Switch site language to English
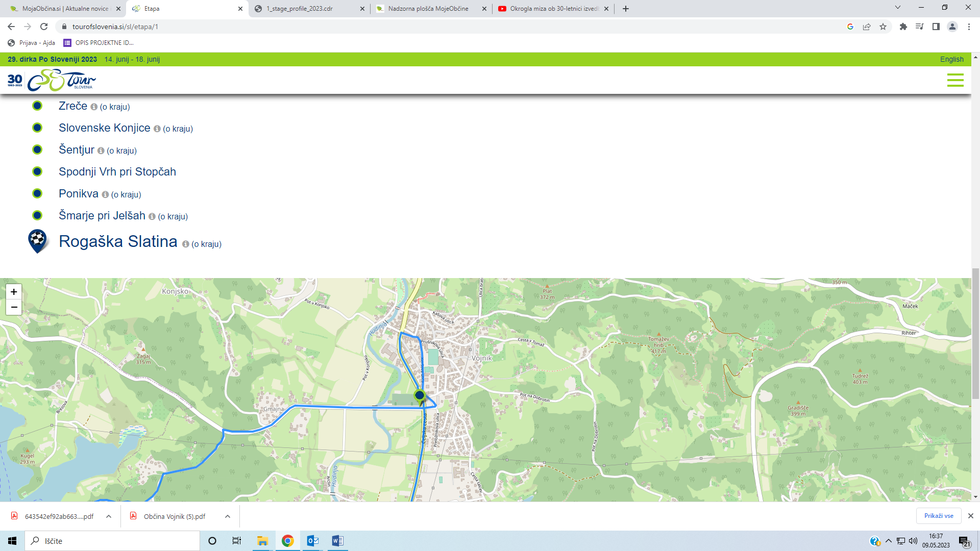The width and height of the screenshot is (980, 551). coord(951,59)
